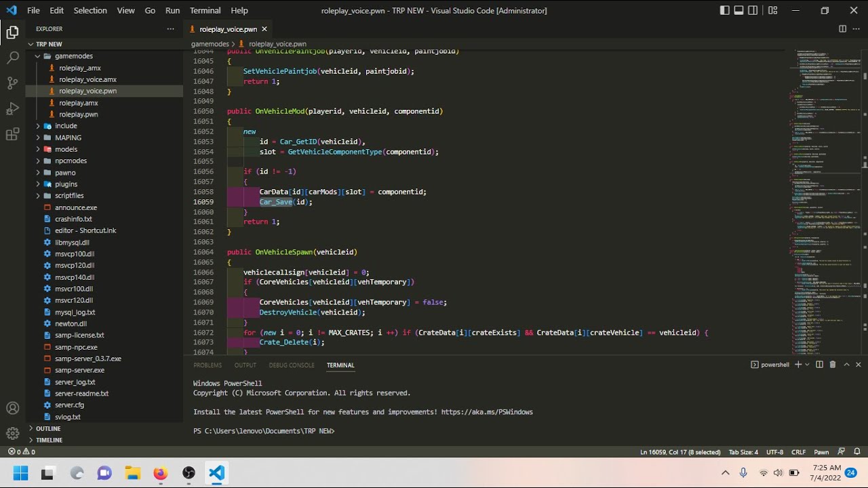The width and height of the screenshot is (868, 488).
Task: Customize layout from the title bar
Action: [772, 10]
